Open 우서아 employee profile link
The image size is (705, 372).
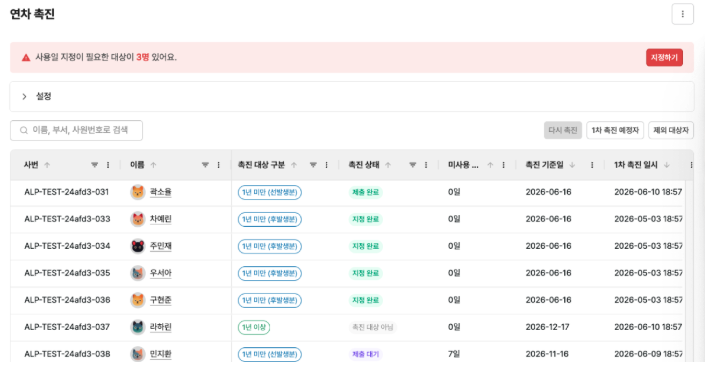point(161,273)
